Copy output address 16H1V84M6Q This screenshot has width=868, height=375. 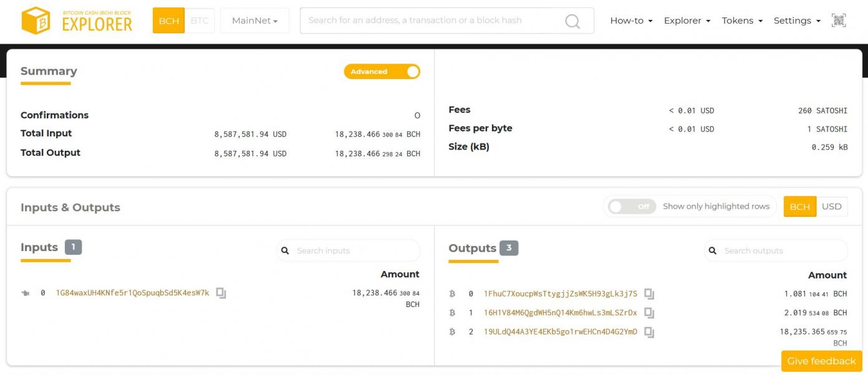649,313
